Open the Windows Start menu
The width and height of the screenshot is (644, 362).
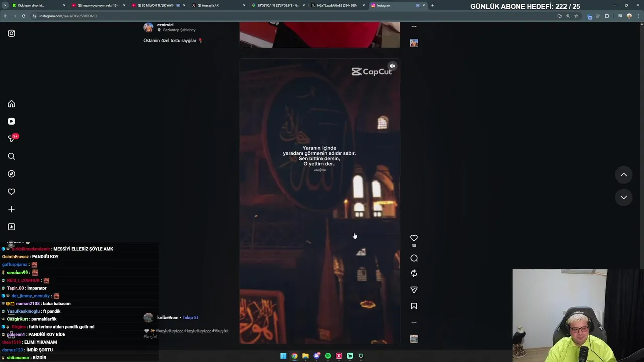tap(283, 356)
